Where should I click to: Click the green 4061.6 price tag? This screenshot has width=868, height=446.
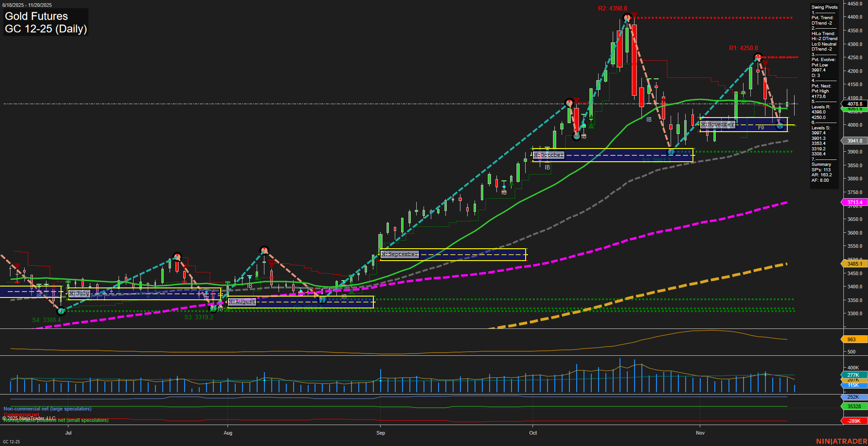pyautogui.click(x=853, y=109)
